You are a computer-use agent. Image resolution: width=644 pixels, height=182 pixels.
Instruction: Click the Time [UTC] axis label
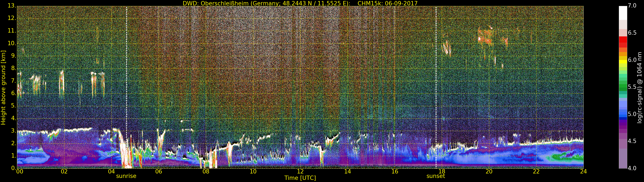[300, 178]
